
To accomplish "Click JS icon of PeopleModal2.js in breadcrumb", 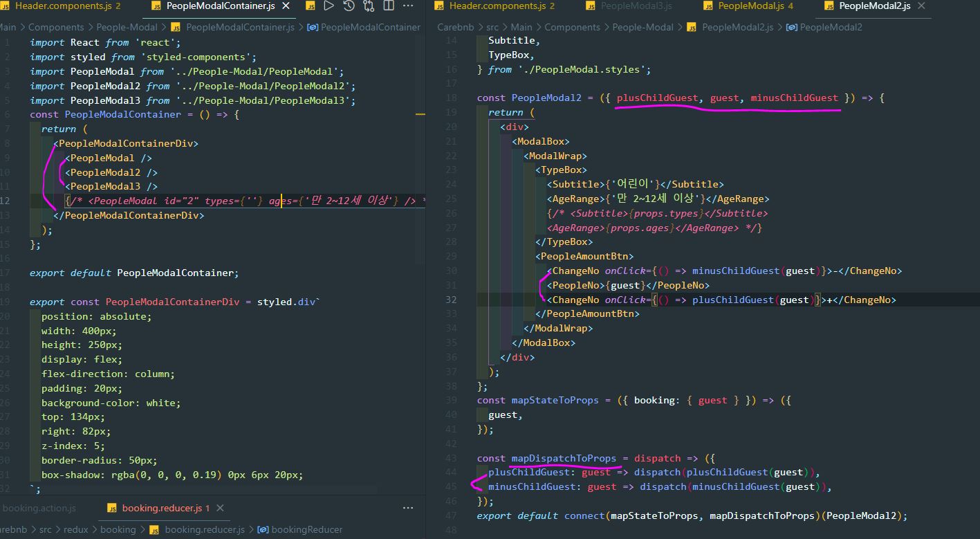I will (x=692, y=27).
